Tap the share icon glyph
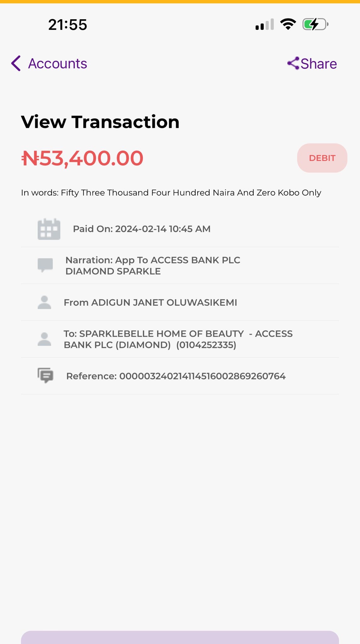The width and height of the screenshot is (360, 644). click(293, 64)
